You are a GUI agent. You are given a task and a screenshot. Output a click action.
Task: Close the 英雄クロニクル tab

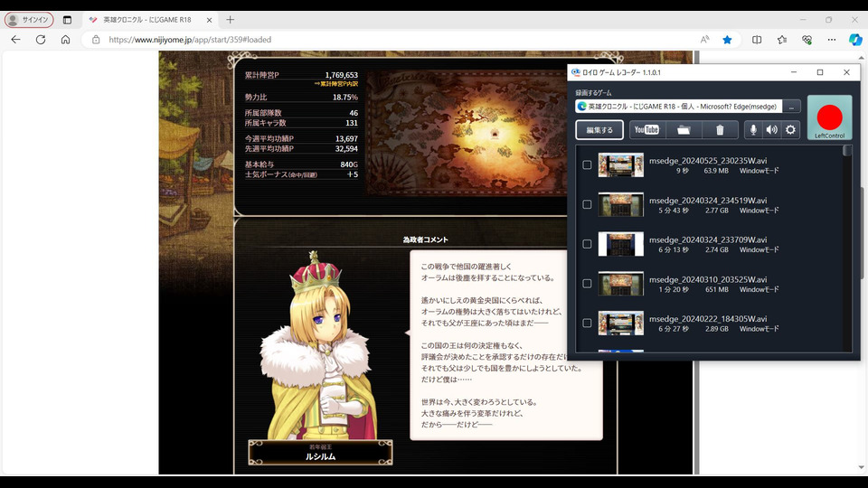pyautogui.click(x=209, y=20)
